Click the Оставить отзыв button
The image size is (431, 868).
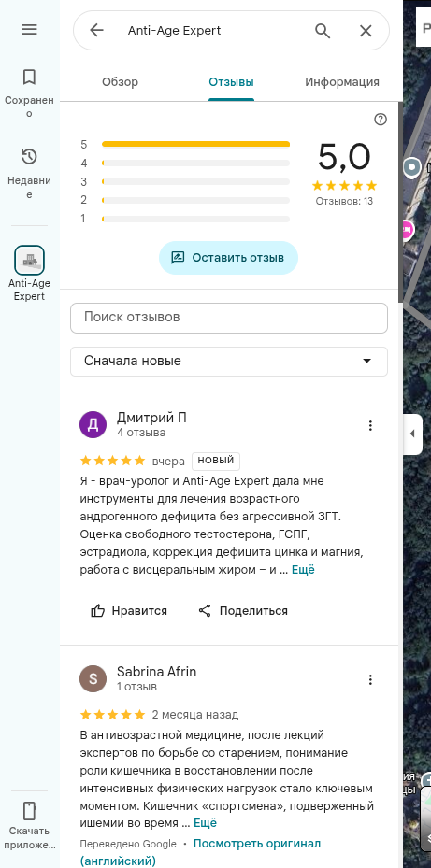click(228, 258)
